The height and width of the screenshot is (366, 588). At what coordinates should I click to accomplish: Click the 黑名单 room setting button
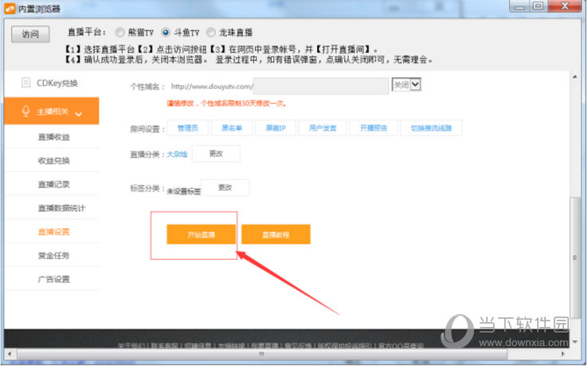pos(232,128)
